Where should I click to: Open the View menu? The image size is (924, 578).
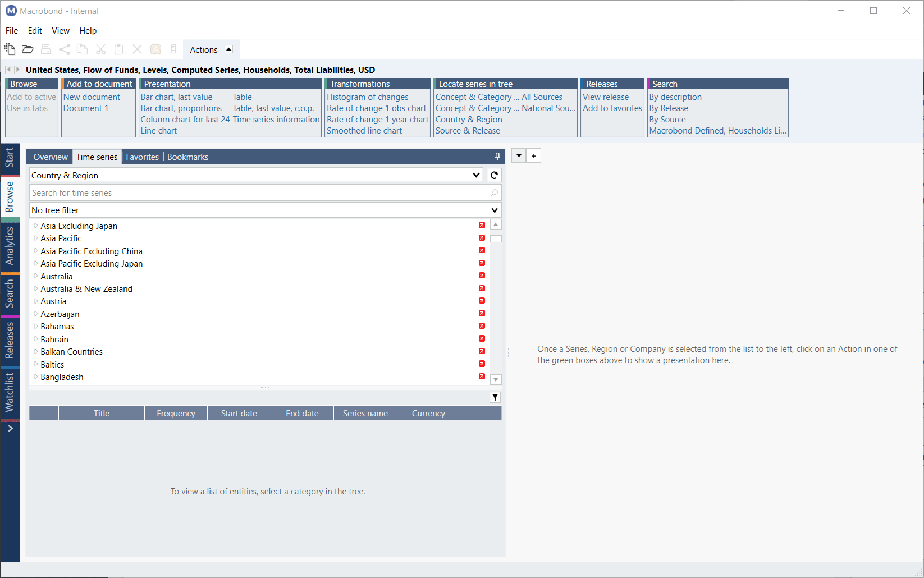coord(61,31)
